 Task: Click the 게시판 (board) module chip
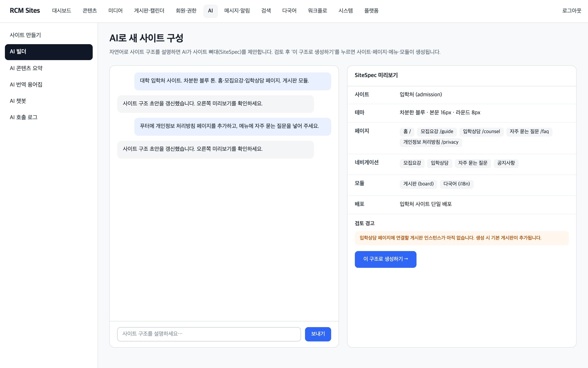click(x=418, y=184)
